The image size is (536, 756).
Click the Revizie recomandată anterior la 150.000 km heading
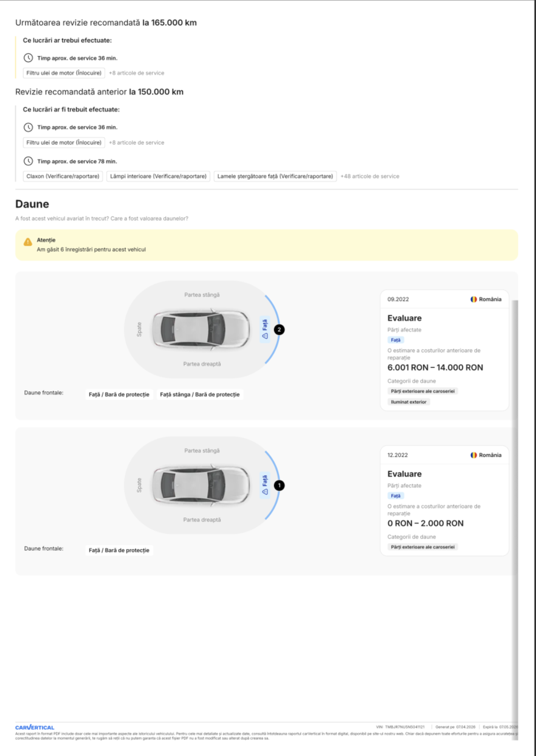(99, 92)
